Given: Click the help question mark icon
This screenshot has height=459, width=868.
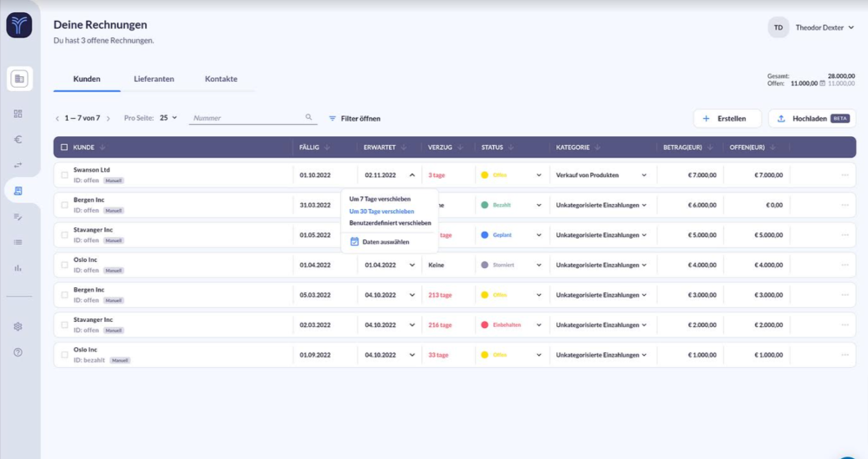Looking at the screenshot, I should click(18, 352).
